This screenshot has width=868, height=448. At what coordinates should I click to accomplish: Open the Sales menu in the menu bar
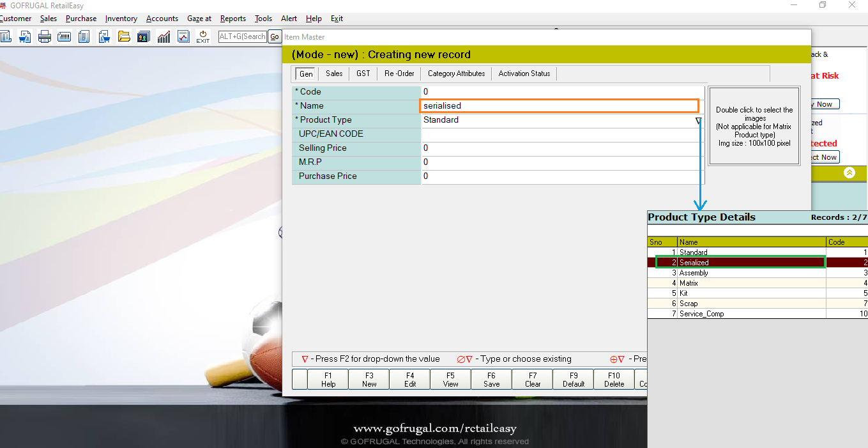49,19
